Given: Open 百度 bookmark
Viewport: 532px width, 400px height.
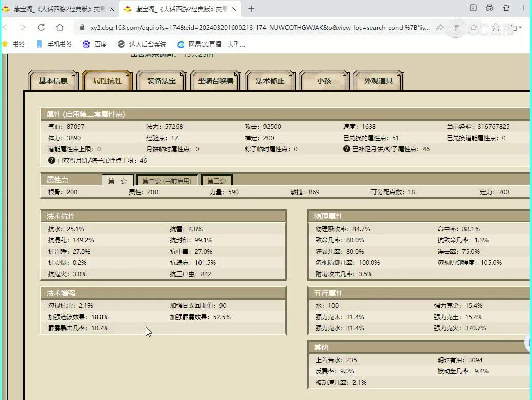Looking at the screenshot, I should 95,44.
